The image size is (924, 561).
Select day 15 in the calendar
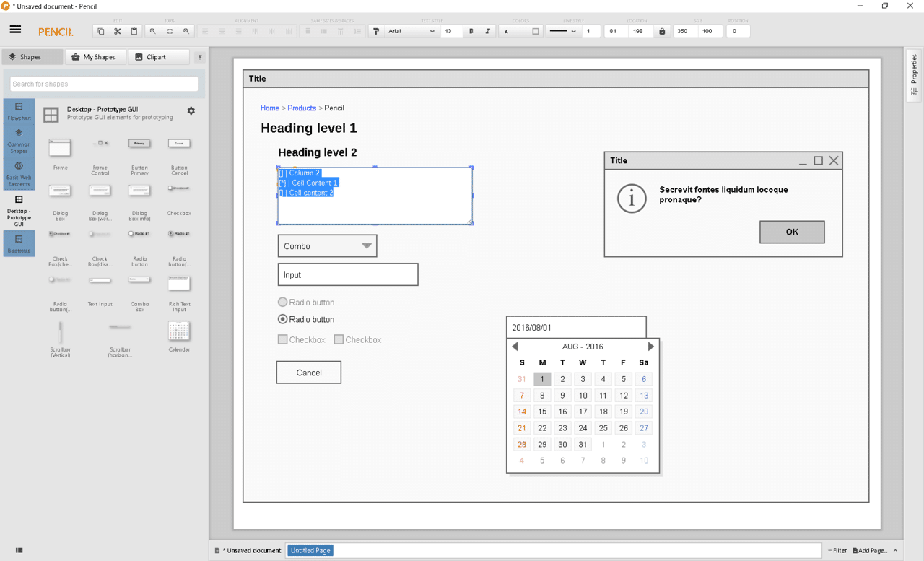(x=542, y=412)
